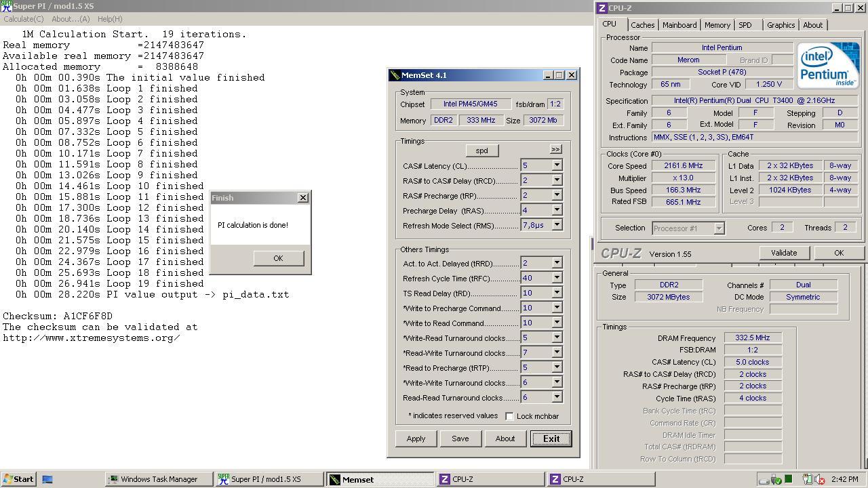Expand the Write-Write Turnaround clocks dropdown
The width and height of the screenshot is (868, 488).
(556, 382)
